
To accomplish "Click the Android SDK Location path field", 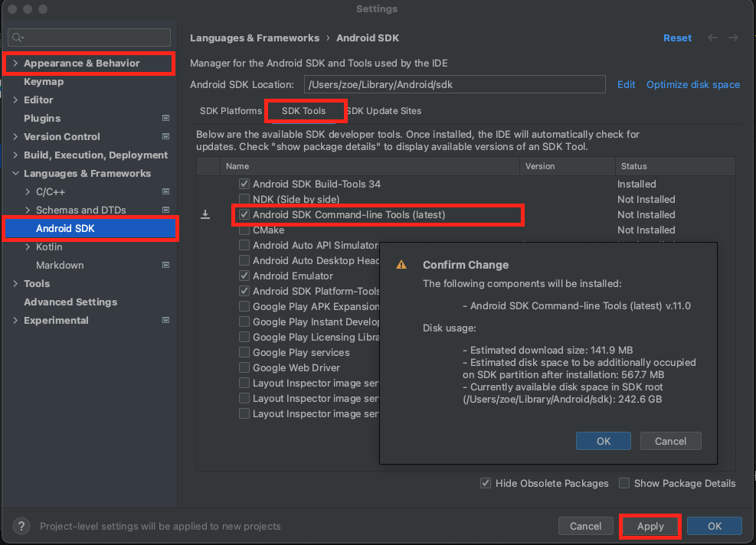I will pyautogui.click(x=454, y=85).
